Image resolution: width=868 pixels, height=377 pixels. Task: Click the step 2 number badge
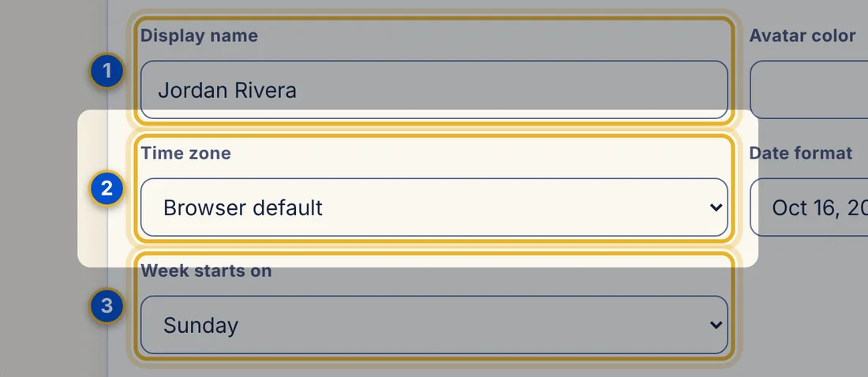point(107,188)
